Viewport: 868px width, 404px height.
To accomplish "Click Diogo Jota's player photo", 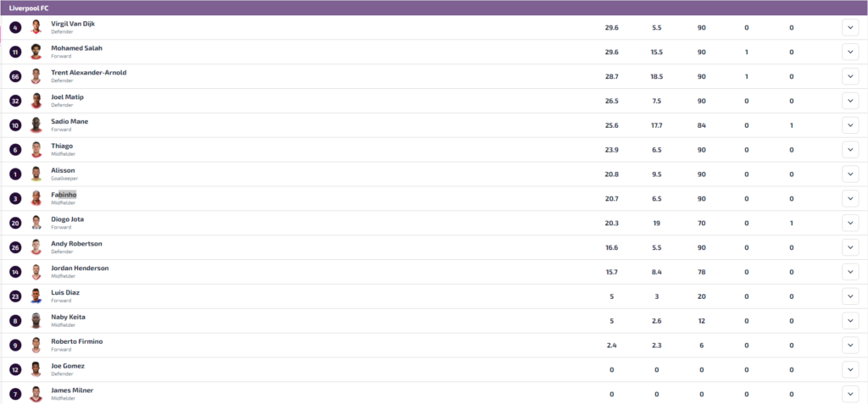I will (x=36, y=223).
